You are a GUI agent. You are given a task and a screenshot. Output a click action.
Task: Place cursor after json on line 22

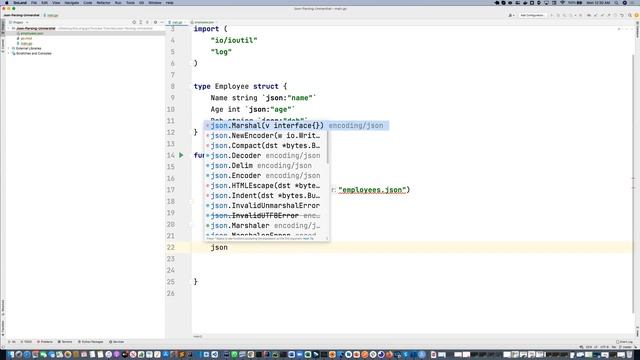[x=228, y=247]
